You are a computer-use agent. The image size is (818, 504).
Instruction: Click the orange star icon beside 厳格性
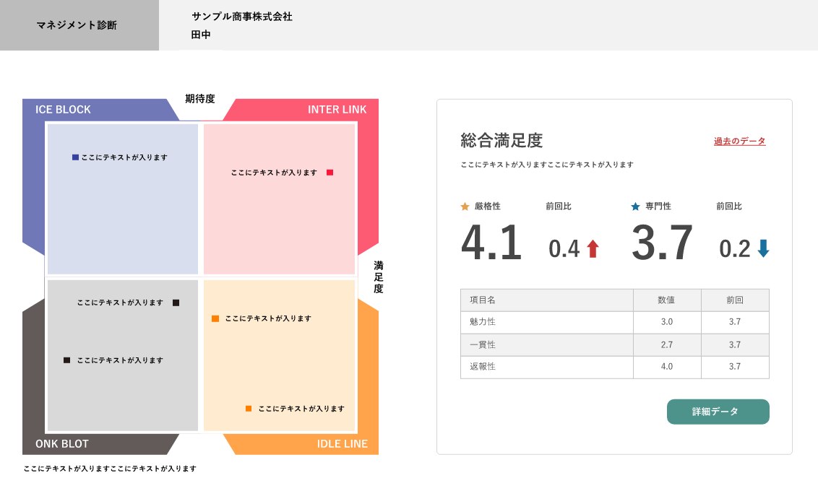[465, 207]
